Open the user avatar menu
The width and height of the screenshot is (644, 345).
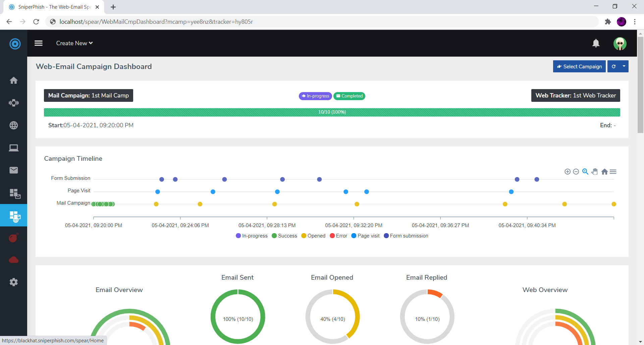(x=620, y=44)
